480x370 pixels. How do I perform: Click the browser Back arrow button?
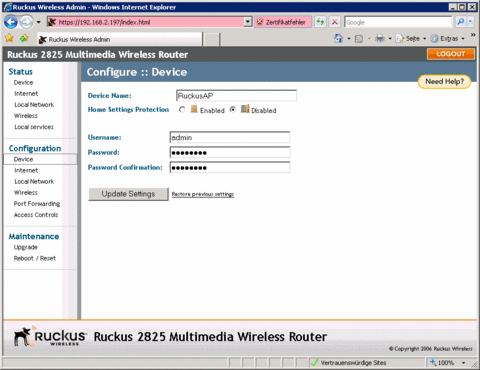[11, 22]
